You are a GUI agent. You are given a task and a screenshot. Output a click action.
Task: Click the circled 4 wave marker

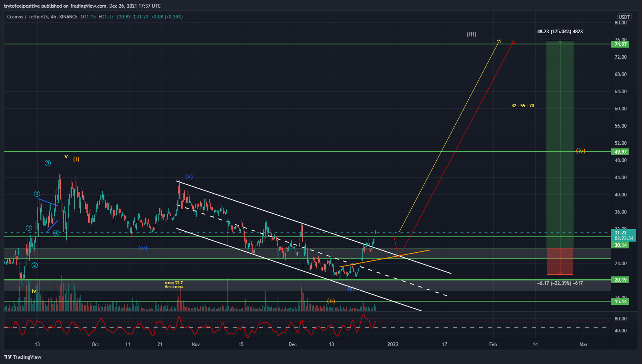(x=56, y=233)
